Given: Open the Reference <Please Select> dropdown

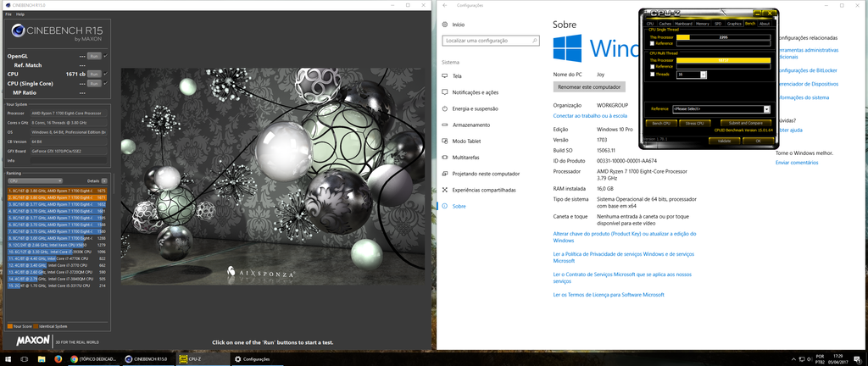Looking at the screenshot, I should pyautogui.click(x=721, y=109).
